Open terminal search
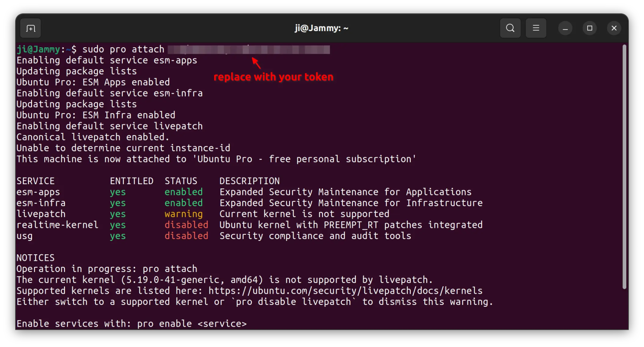Image resolution: width=644 pixels, height=347 pixels. (510, 28)
